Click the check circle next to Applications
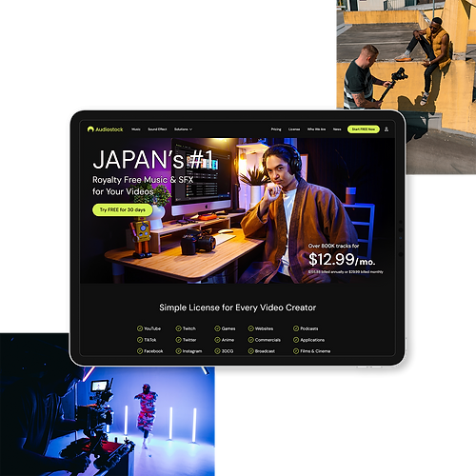The height and width of the screenshot is (476, 476). (x=296, y=340)
